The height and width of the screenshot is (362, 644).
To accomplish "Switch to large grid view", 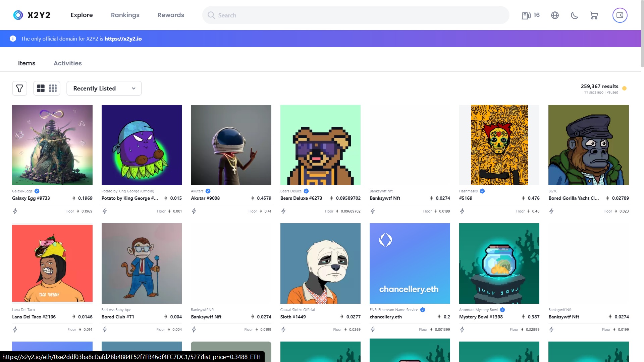I will tap(41, 88).
